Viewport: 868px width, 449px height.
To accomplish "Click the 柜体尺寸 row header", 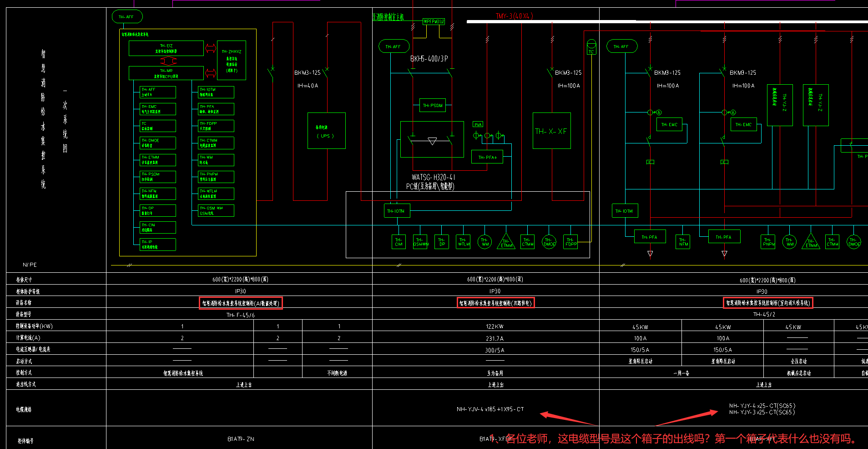I will point(24,280).
